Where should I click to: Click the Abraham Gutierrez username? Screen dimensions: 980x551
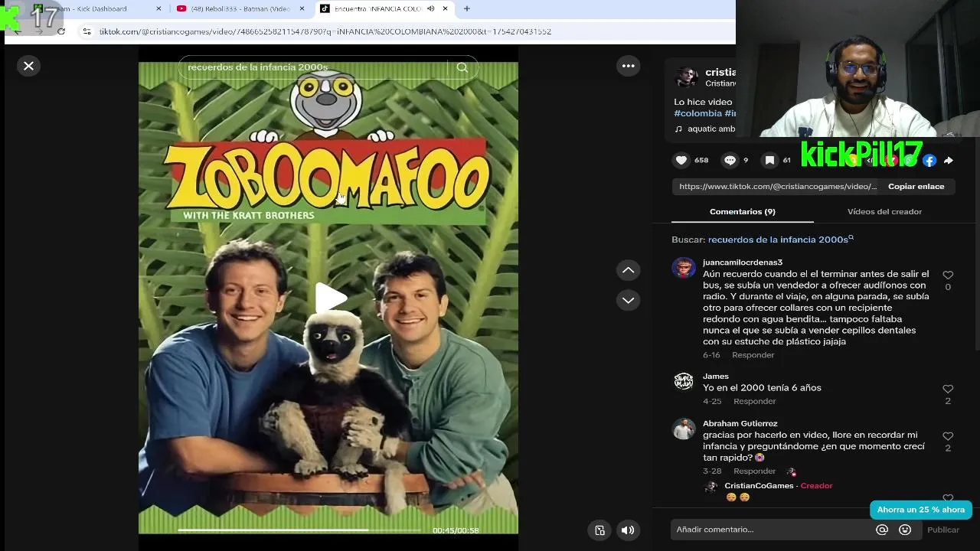740,424
